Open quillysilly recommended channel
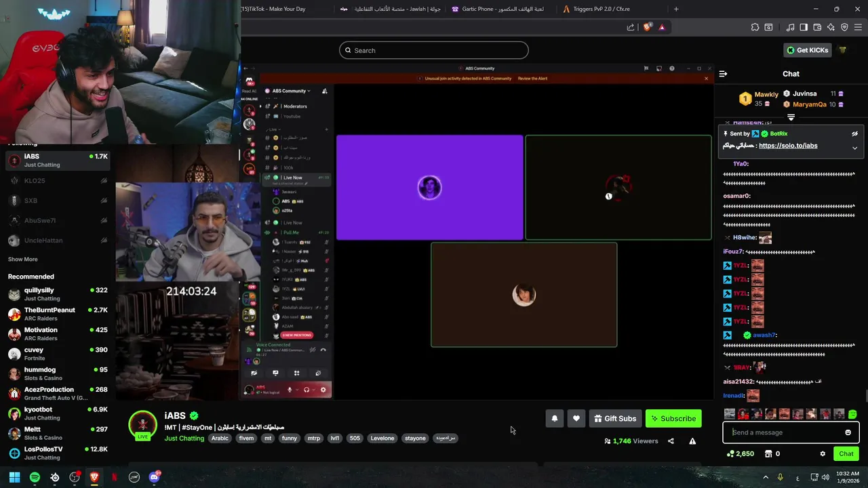The image size is (868, 488). [x=58, y=294]
